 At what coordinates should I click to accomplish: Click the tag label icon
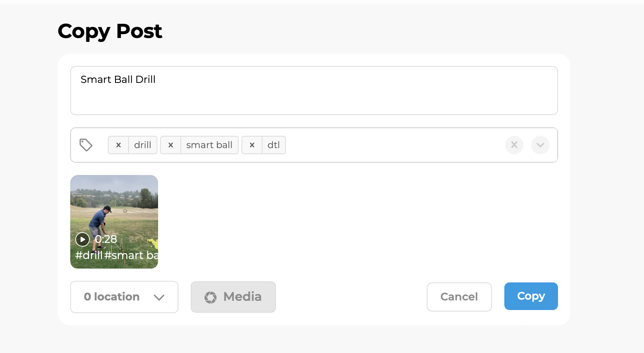coord(86,145)
